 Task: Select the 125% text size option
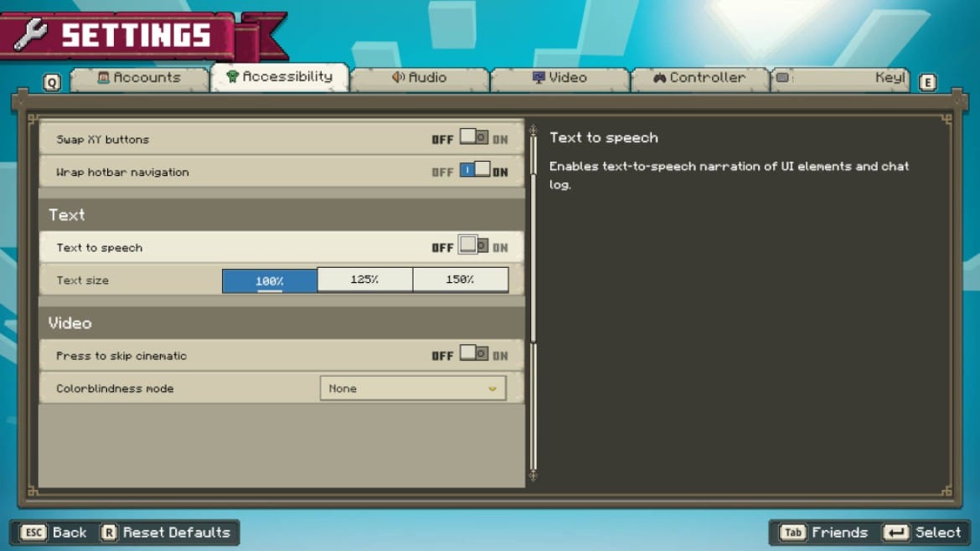coord(364,280)
